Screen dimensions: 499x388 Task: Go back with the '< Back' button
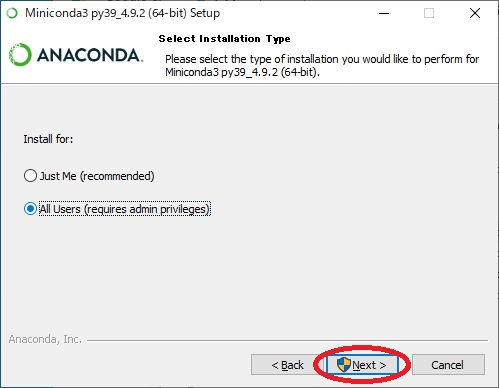pyautogui.click(x=287, y=365)
